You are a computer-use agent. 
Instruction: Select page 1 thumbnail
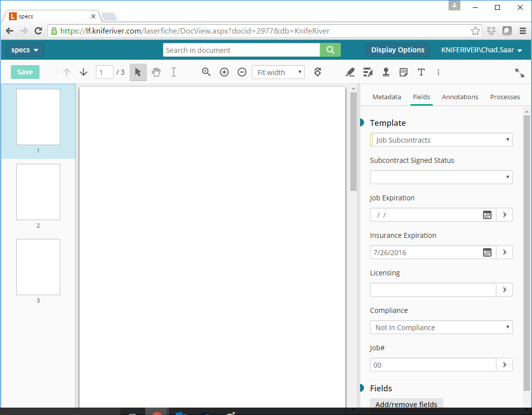point(39,117)
